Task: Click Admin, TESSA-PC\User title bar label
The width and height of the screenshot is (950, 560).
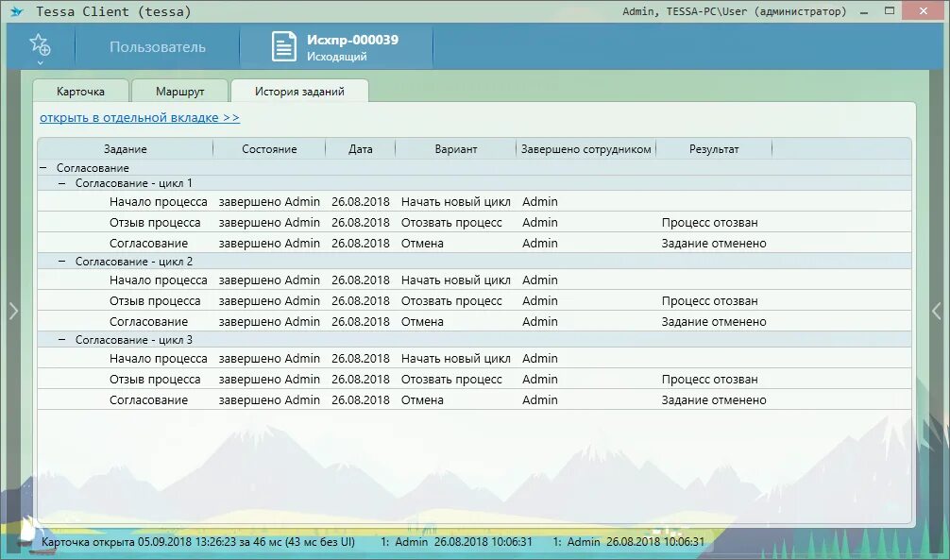Action: point(735,11)
